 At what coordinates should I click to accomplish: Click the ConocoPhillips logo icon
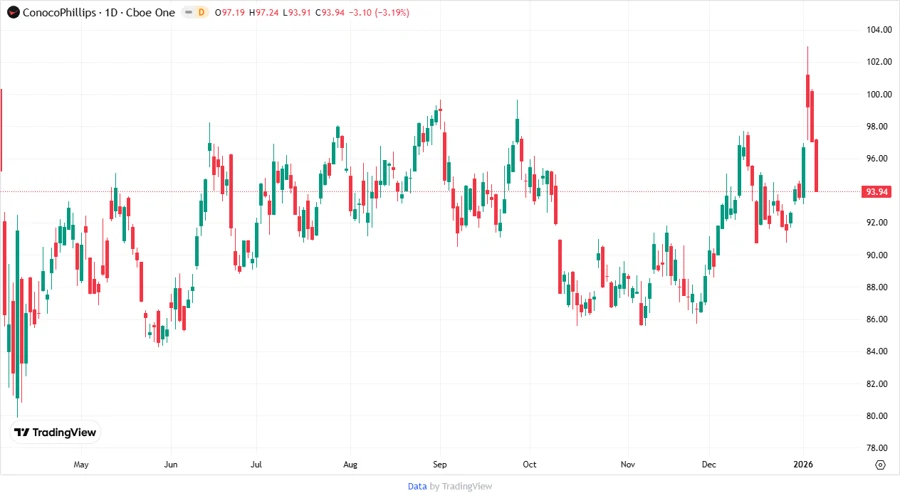tap(13, 12)
